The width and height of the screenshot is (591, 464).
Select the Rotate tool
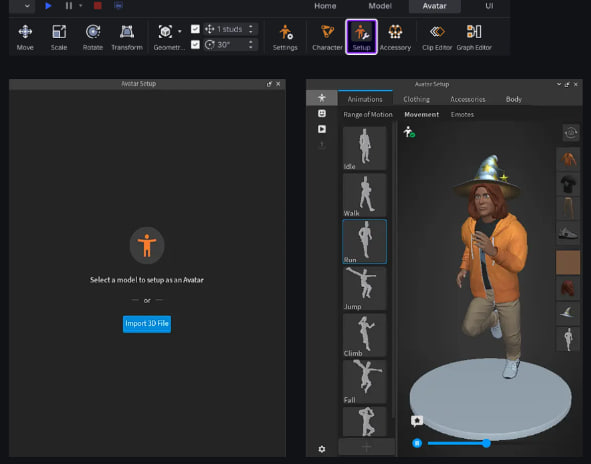[x=93, y=37]
